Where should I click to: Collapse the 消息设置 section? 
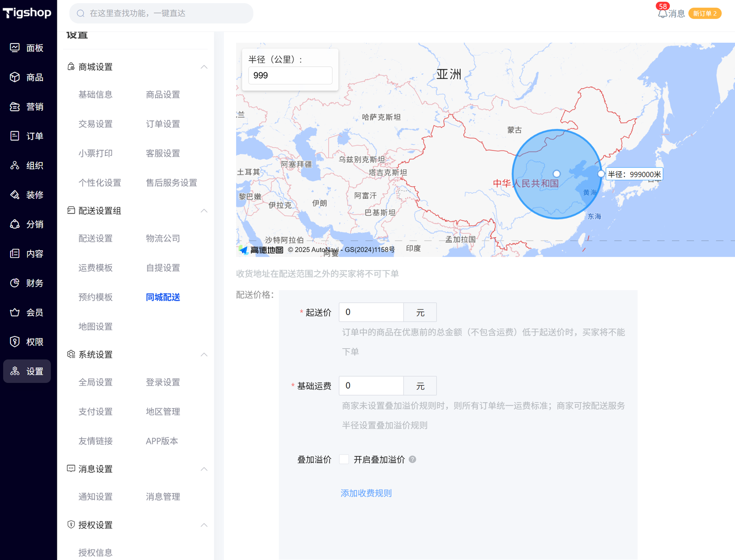tap(204, 469)
